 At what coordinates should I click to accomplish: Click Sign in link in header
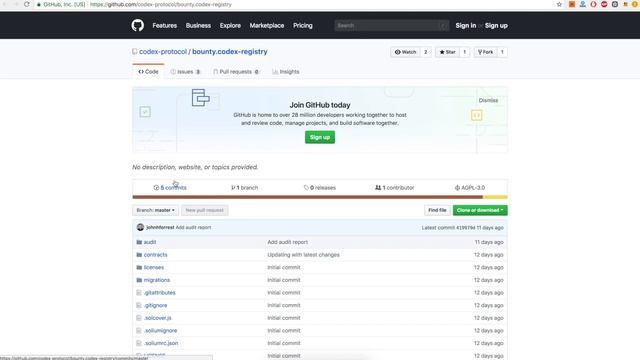tap(466, 25)
